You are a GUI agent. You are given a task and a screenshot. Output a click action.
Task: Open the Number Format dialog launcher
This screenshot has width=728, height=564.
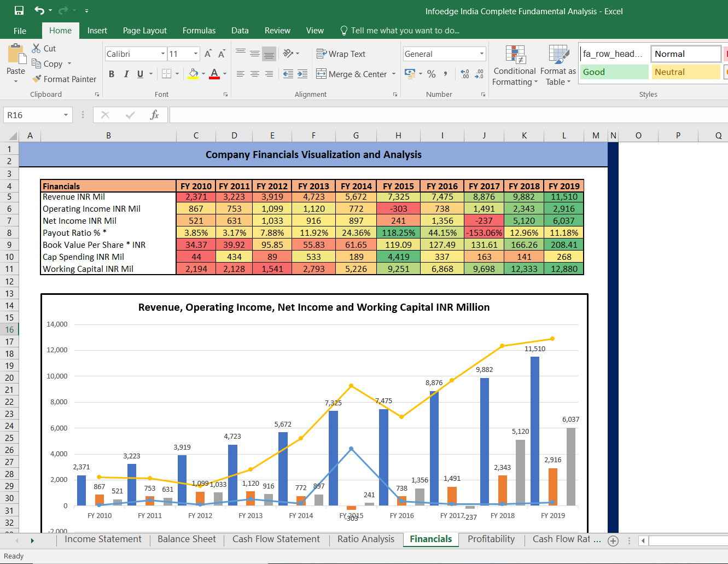[x=483, y=95]
